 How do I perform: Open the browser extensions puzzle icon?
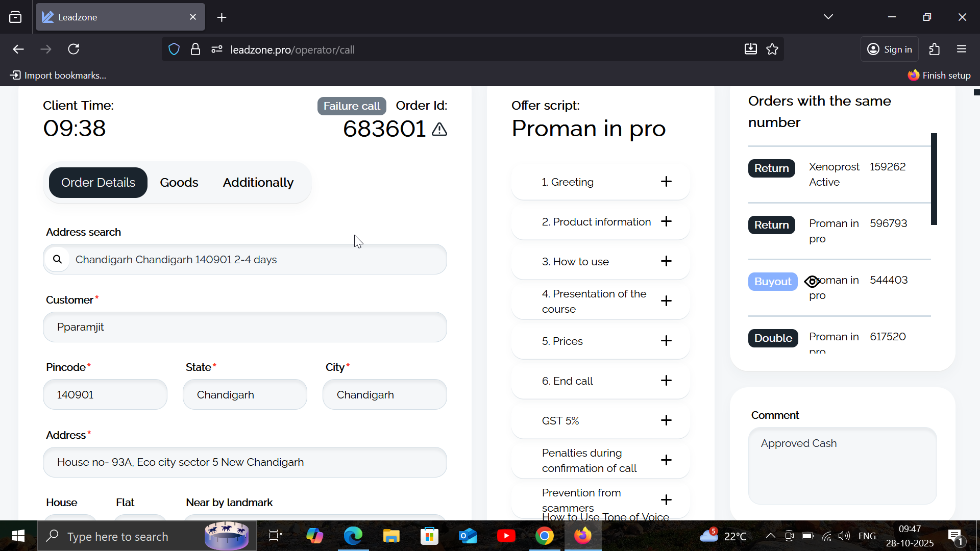934,49
